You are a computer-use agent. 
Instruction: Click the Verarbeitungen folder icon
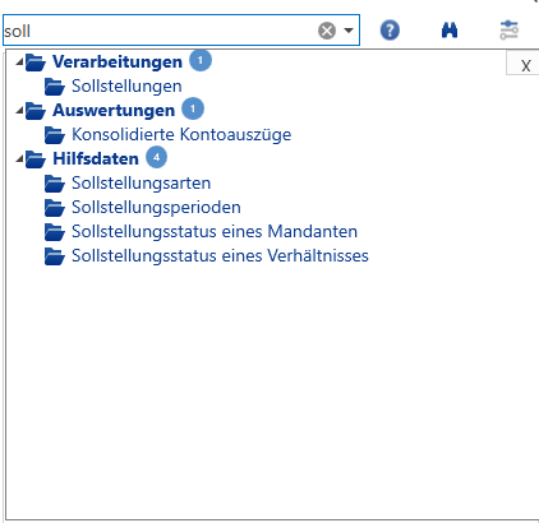click(x=35, y=63)
